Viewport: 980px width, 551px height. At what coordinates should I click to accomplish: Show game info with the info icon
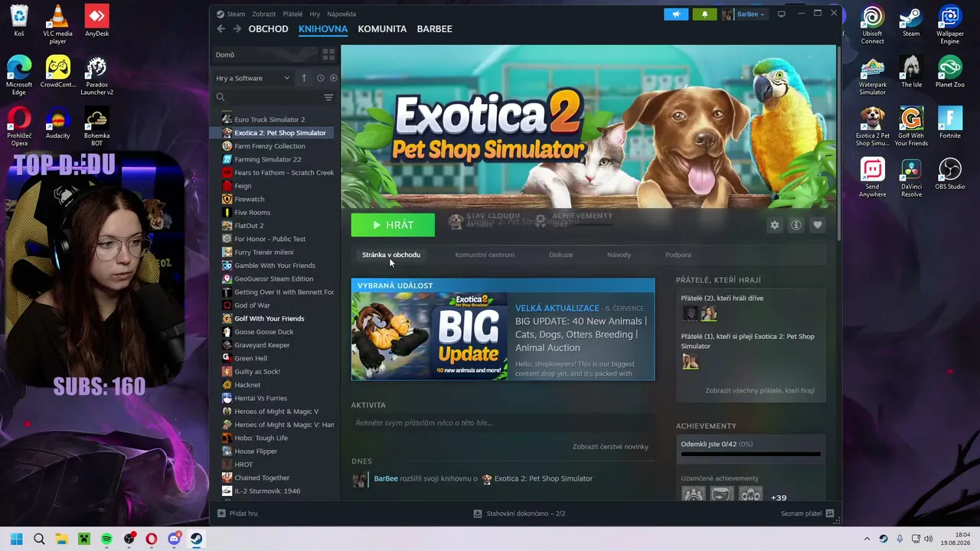pyautogui.click(x=796, y=225)
